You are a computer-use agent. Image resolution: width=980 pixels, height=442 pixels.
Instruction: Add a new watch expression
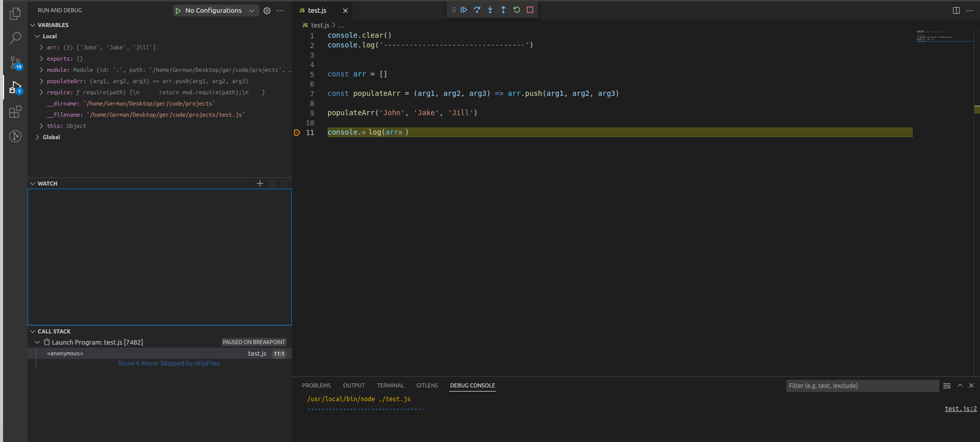[260, 184]
